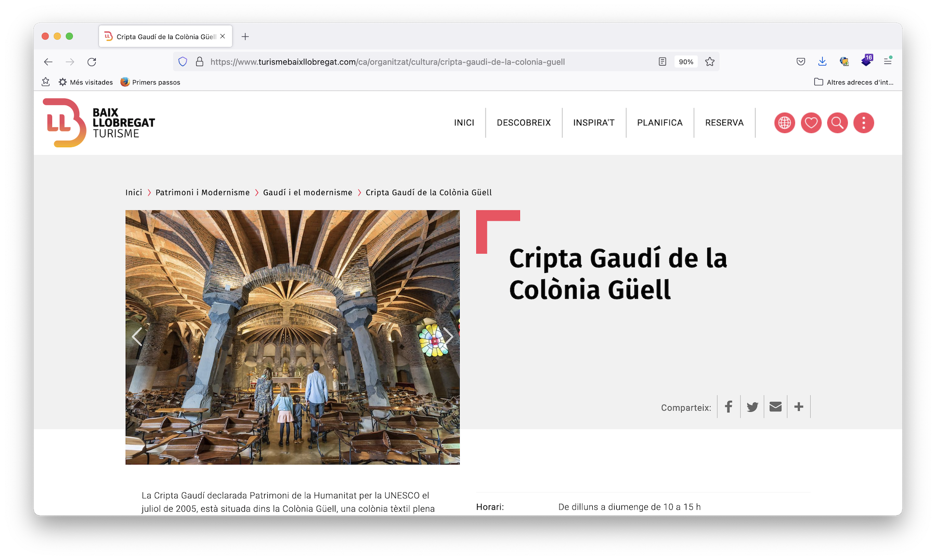This screenshot has height=560, width=936.
Task: Show previous photo in image carousel
Action: coord(137,337)
